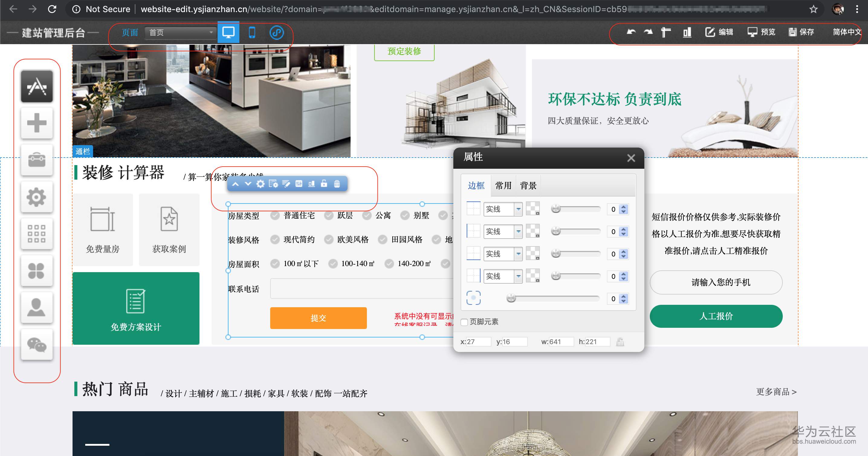Image resolution: width=868 pixels, height=456 pixels.
Task: Switch to the 背景 properties tab
Action: (x=528, y=185)
